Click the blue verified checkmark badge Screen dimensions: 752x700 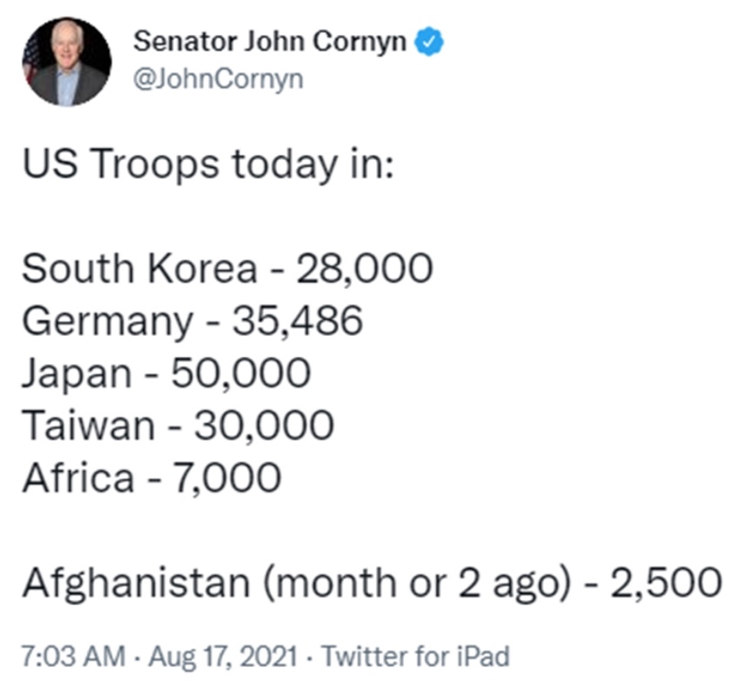pos(429,42)
